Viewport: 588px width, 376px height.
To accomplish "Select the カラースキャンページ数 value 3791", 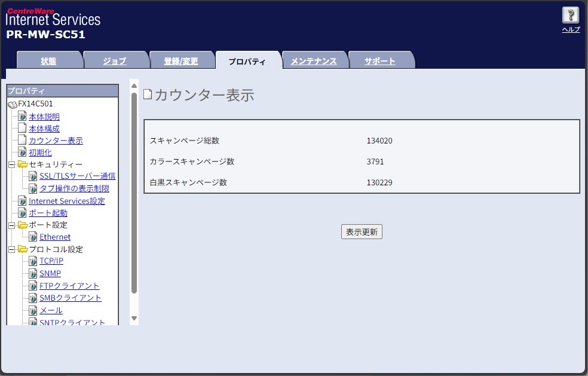I will (375, 162).
